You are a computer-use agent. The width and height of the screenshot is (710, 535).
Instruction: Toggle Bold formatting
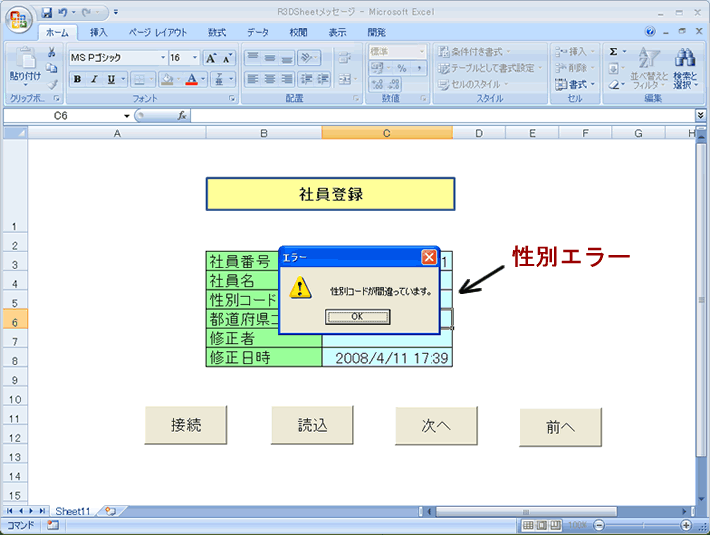tap(76, 79)
